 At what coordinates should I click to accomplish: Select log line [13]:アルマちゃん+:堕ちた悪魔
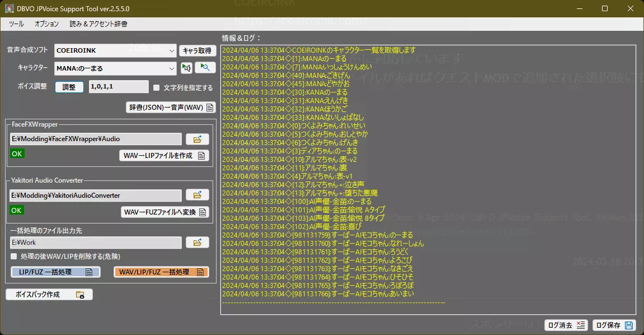tap(300, 193)
